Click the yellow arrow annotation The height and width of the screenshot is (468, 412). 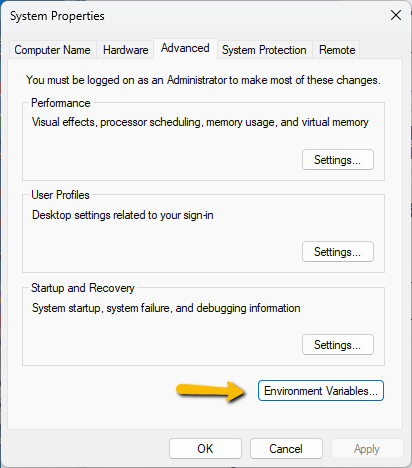tap(211, 391)
